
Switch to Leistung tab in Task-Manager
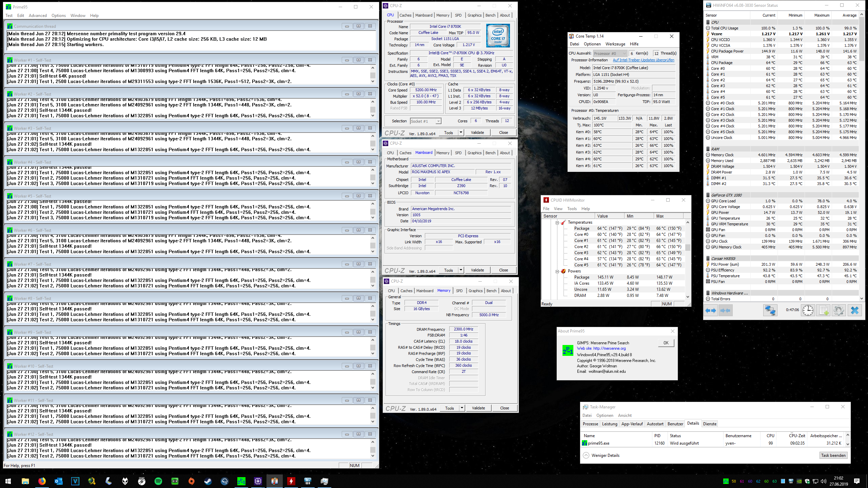tap(609, 424)
